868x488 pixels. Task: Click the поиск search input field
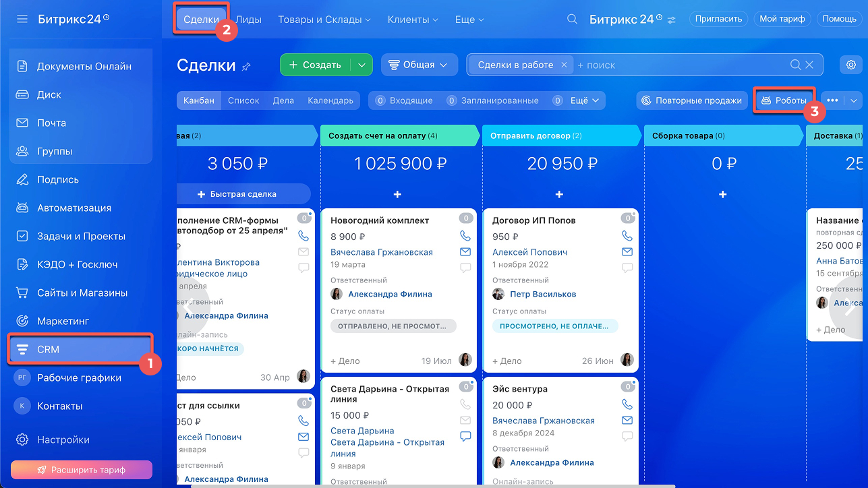[x=681, y=65]
